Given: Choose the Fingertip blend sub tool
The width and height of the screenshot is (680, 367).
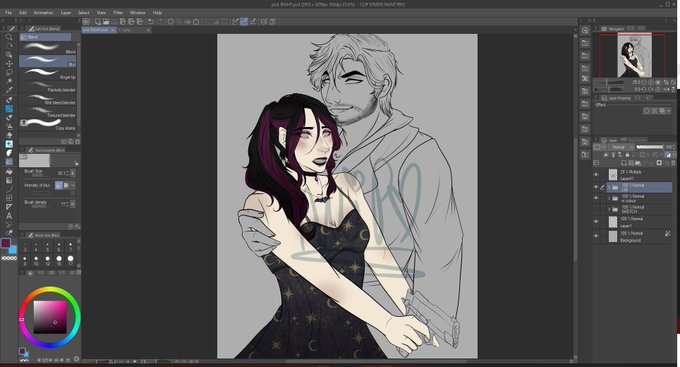Looking at the screenshot, I should click(48, 73).
